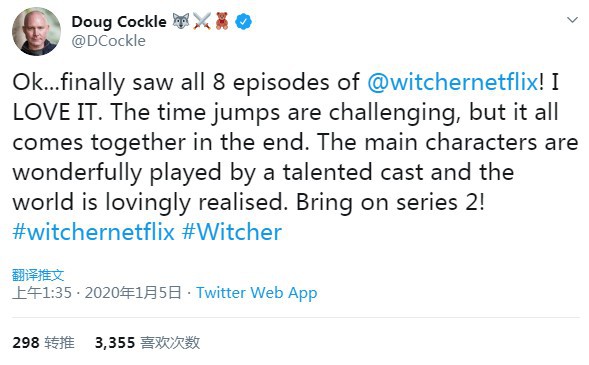Follow the @witchernetflix mention link
This screenshot has height=365, width=589.
coord(452,82)
